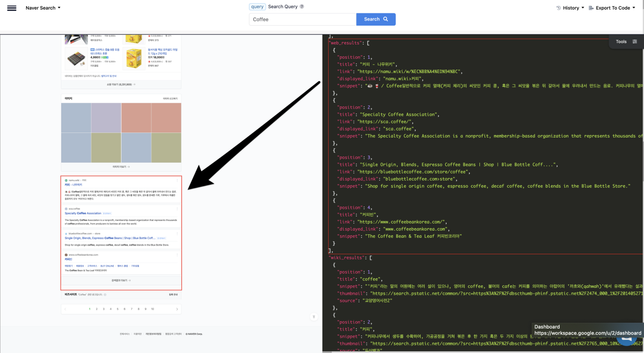Viewport: 644px width, 353px height.
Task: Focus the search query input containing Coffee
Action: point(303,19)
